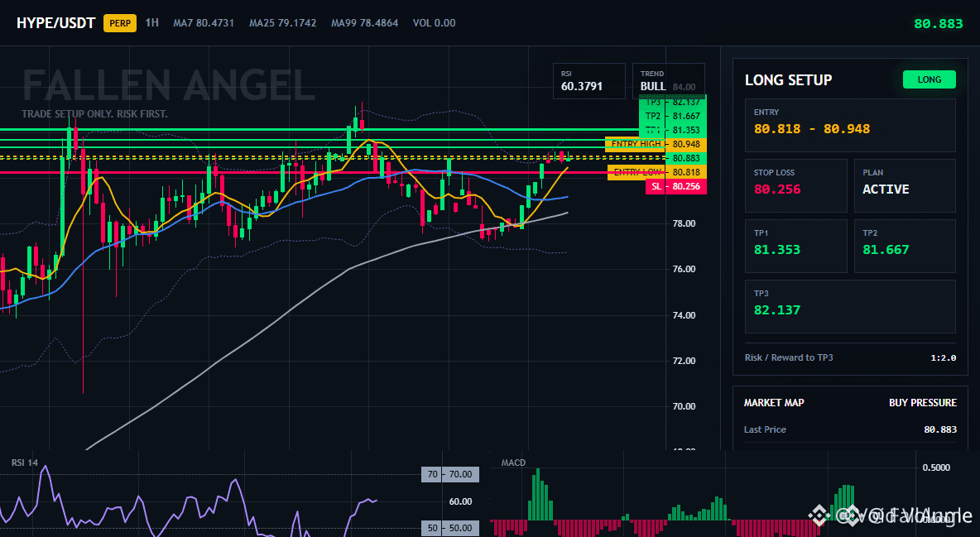Click the 72.00 price axis label
The width and height of the screenshot is (980, 537).
click(x=684, y=361)
